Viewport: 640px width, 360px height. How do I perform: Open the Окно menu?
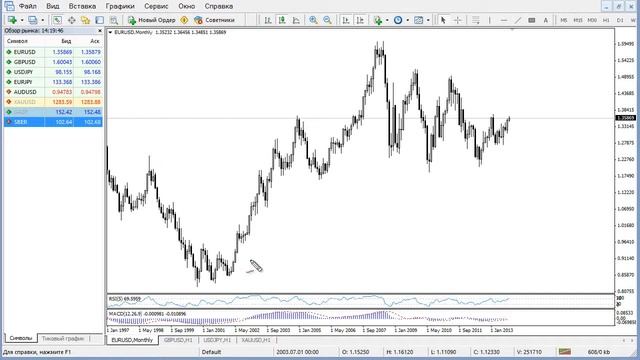pyautogui.click(x=186, y=6)
